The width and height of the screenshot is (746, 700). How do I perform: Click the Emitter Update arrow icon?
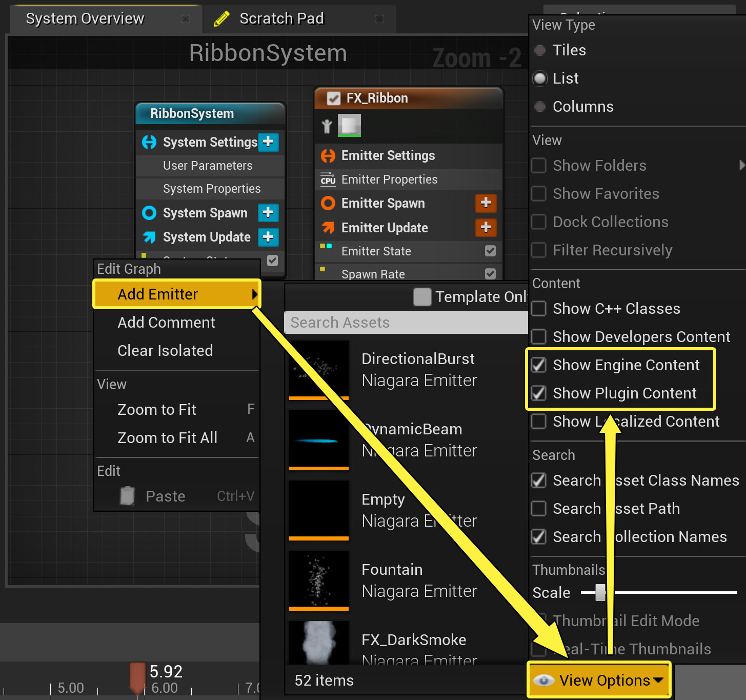(328, 228)
